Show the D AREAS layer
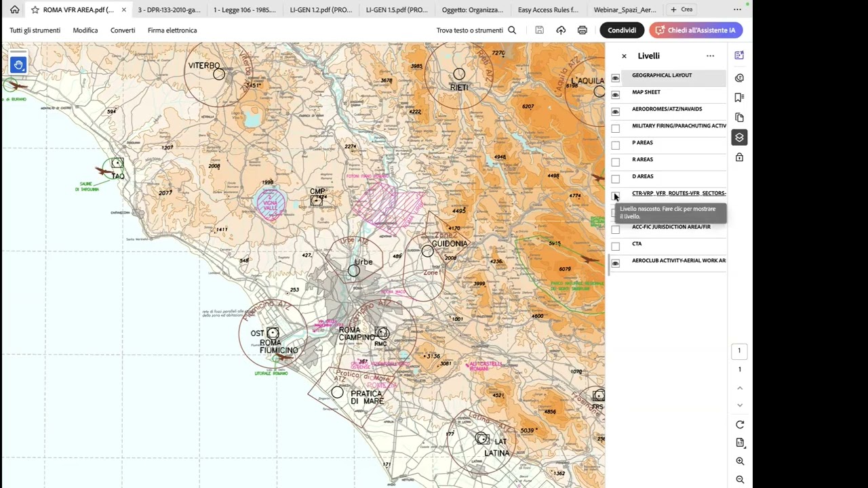The width and height of the screenshot is (868, 488). [x=616, y=179]
